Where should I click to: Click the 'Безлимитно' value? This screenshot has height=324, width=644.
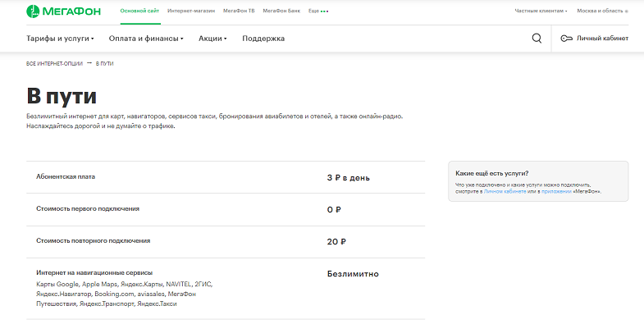353,274
